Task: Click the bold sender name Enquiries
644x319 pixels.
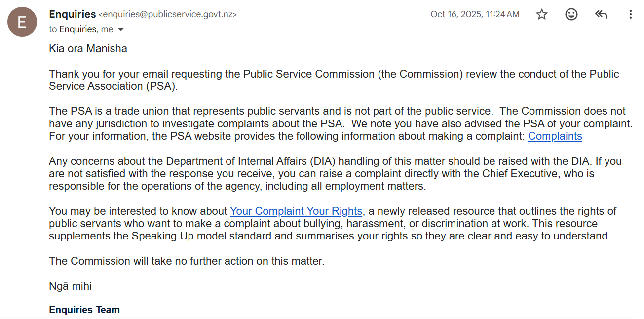Action: point(73,14)
